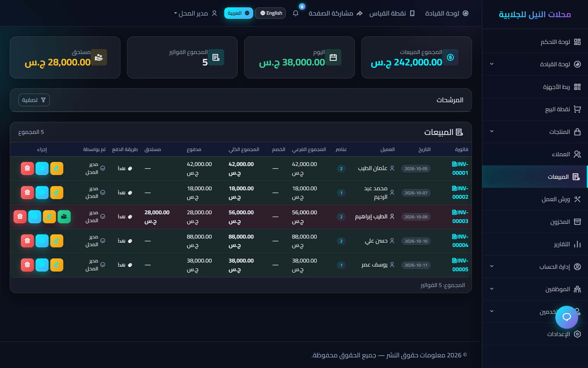View invoice INV-00001 with eye icon
Screen dimensions: 588x368
click(x=42, y=168)
